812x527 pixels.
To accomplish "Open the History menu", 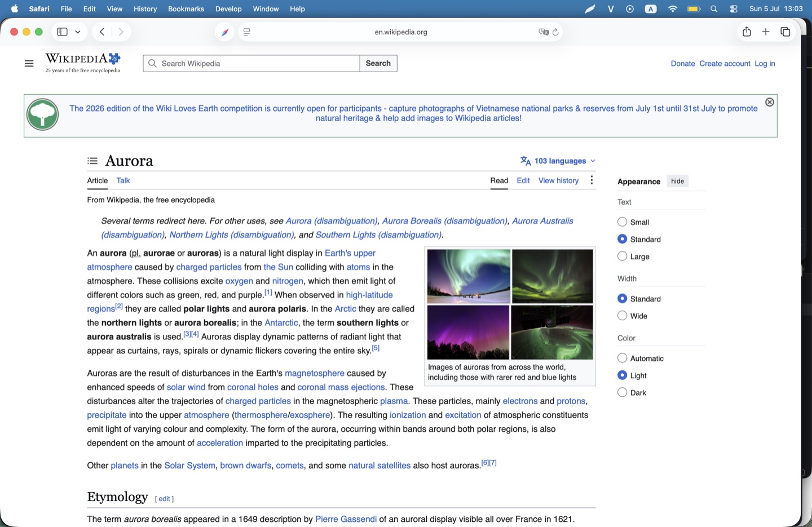I will [x=145, y=8].
